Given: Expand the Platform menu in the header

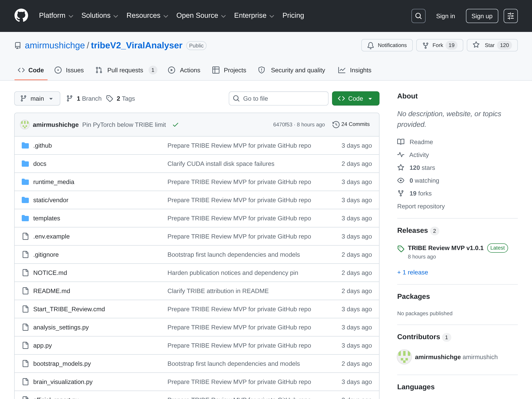Looking at the screenshot, I should [x=56, y=16].
